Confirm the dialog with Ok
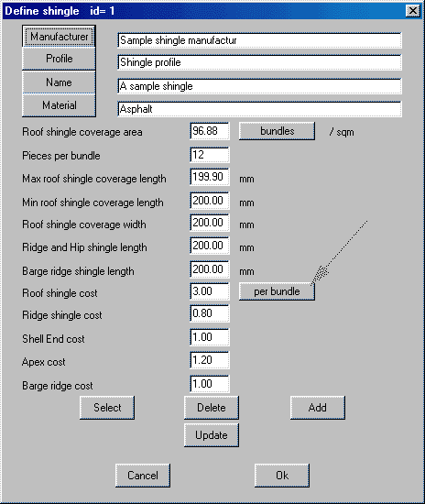 pos(282,476)
